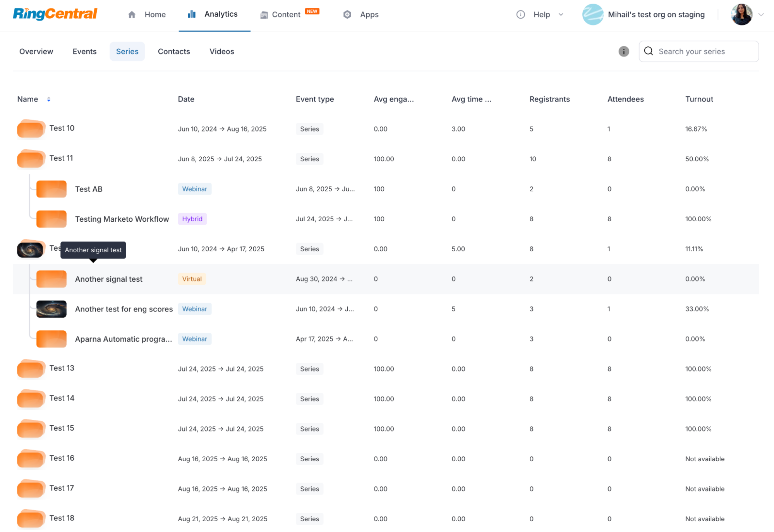Collapse the Test 11 series folder

pos(31,159)
